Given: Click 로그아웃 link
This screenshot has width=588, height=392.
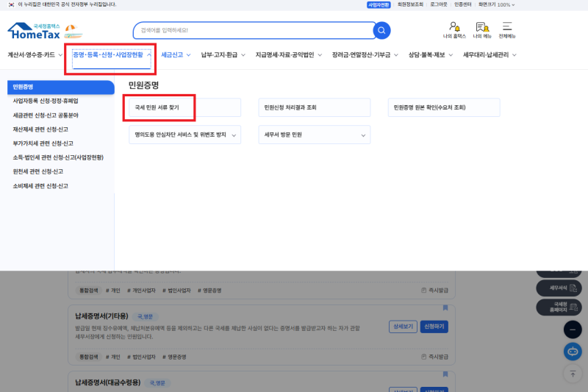Looking at the screenshot, I should coord(439,4).
